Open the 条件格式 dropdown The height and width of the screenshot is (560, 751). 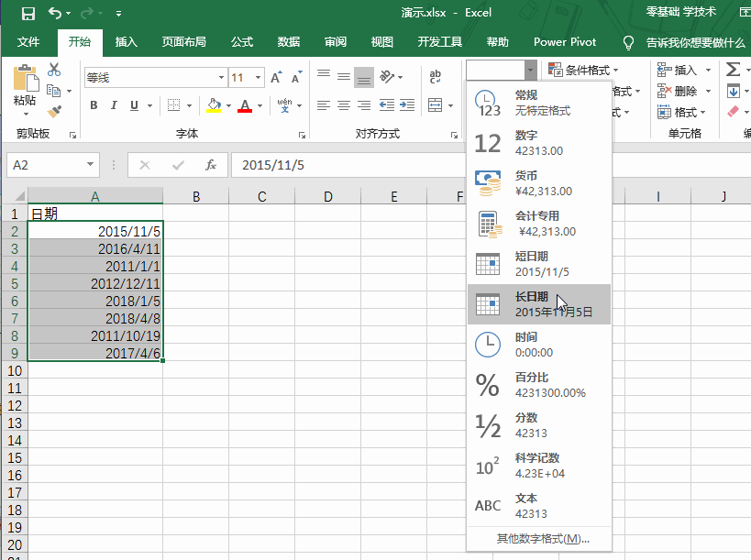[x=583, y=71]
